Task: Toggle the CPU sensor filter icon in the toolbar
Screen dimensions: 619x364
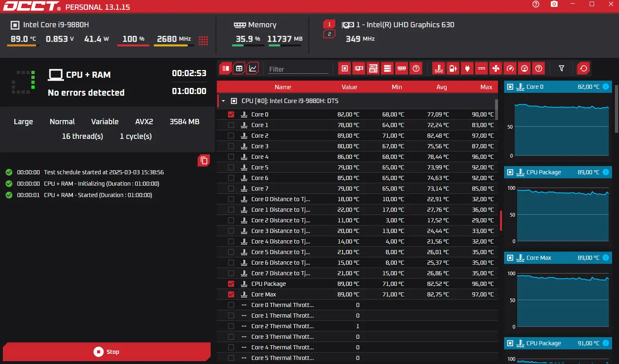Action: point(345,68)
